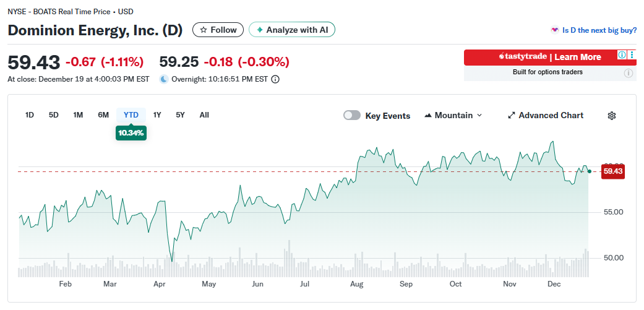Open the Advanced Chart view
The height and width of the screenshot is (310, 644).
[545, 115]
